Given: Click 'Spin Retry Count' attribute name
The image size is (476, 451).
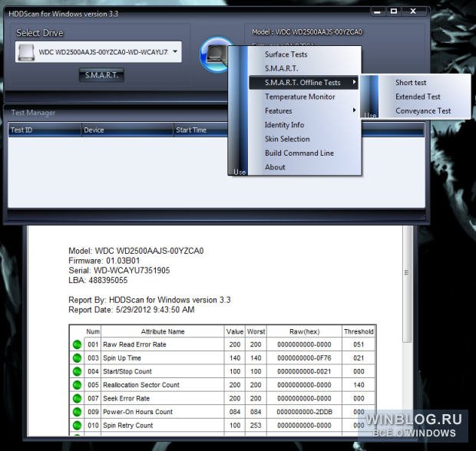Looking at the screenshot, I should [127, 425].
